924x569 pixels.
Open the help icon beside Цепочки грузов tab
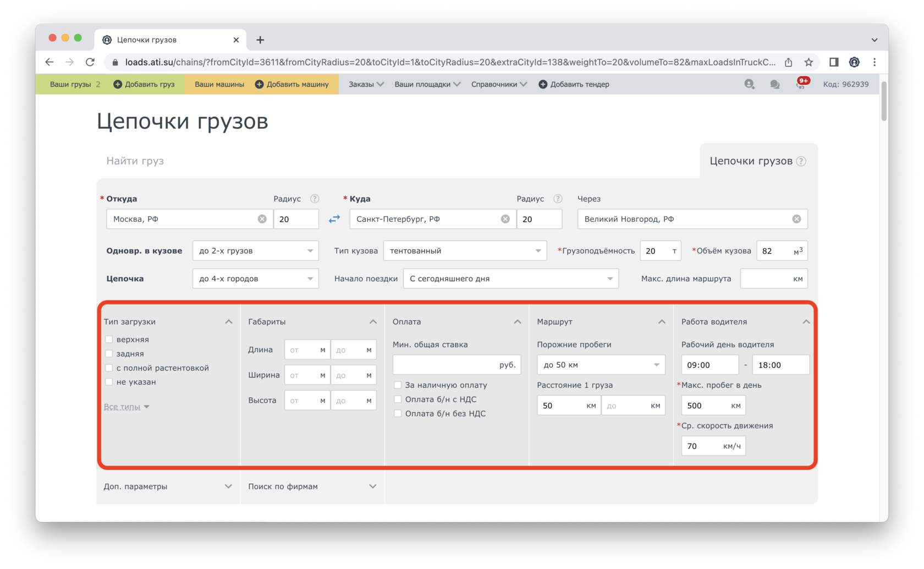click(x=801, y=161)
